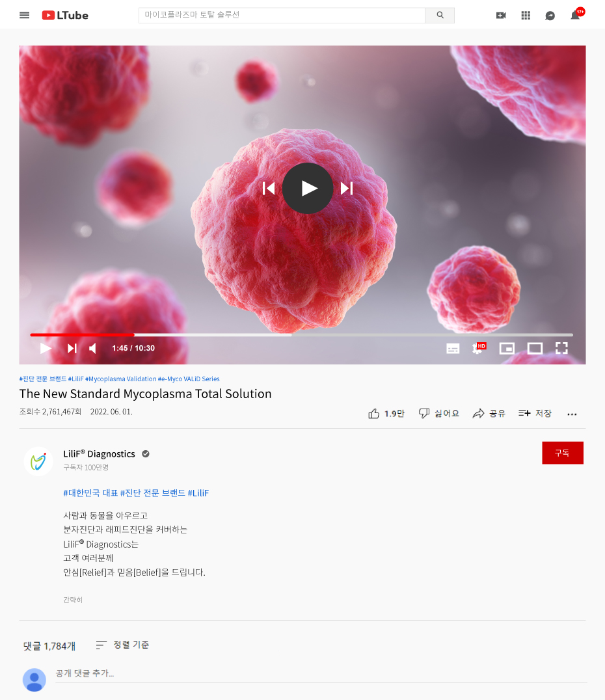
Task: Open the three-dot more actions menu
Action: click(x=572, y=414)
